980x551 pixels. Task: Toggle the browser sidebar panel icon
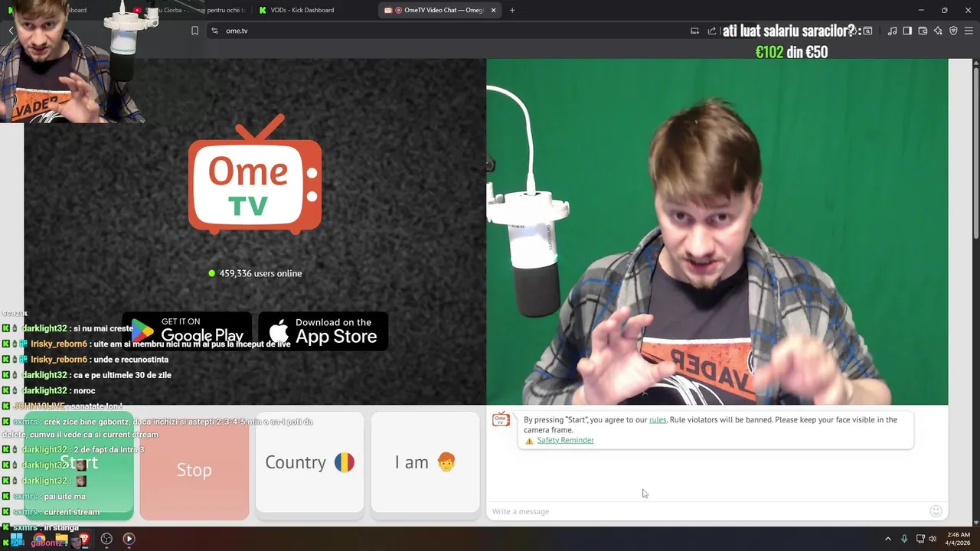(907, 31)
